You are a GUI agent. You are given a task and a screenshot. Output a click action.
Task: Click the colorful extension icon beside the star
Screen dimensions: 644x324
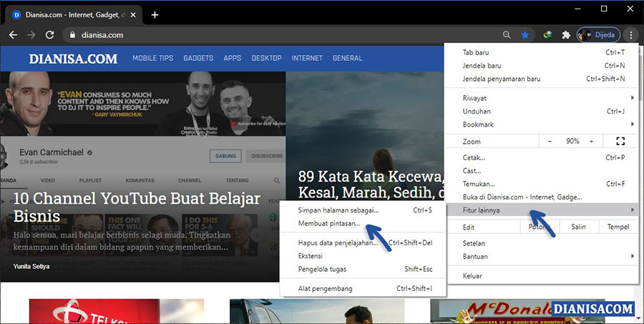pos(547,35)
